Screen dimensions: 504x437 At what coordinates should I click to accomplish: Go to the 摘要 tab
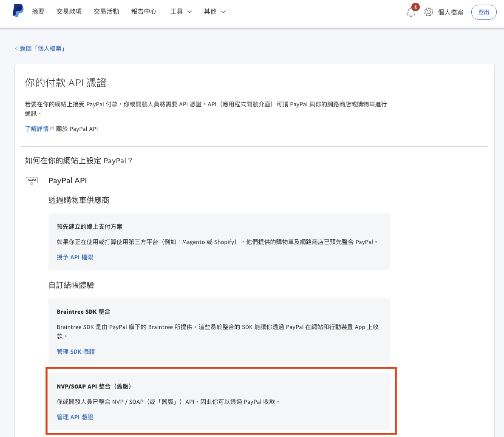[x=38, y=11]
